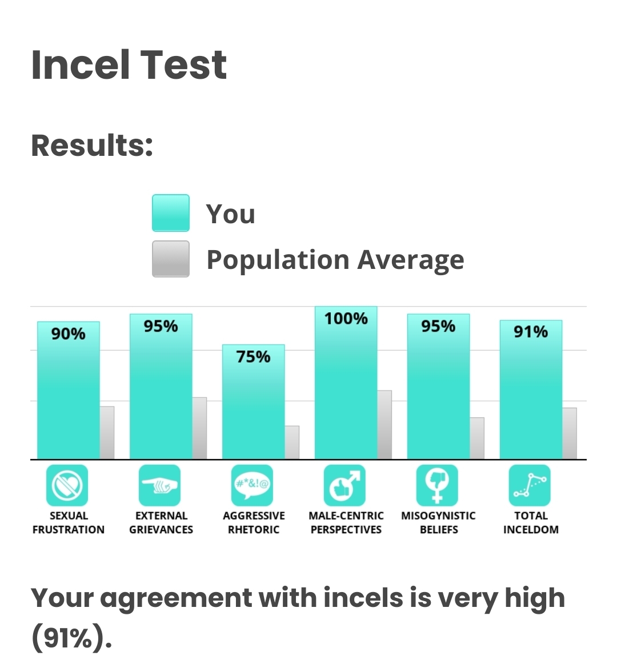Click the Male-Centric Perspectives thumbs-up icon
The image size is (617, 672).
(x=344, y=485)
